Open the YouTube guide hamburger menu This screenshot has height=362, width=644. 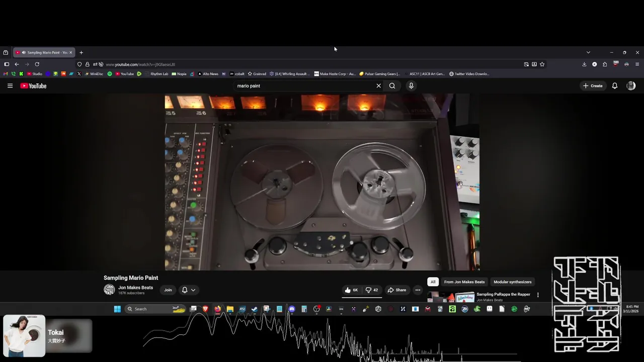click(x=10, y=86)
